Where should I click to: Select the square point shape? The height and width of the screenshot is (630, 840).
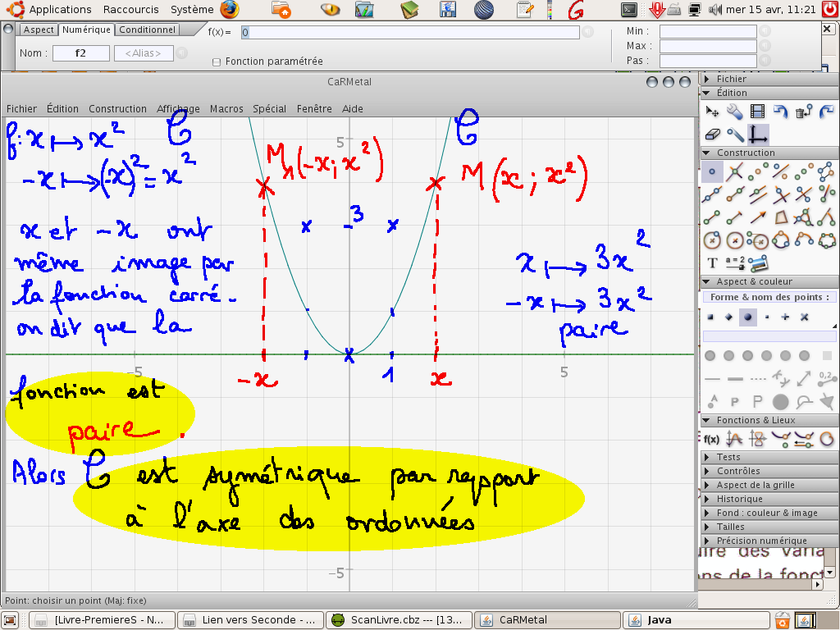(x=710, y=317)
